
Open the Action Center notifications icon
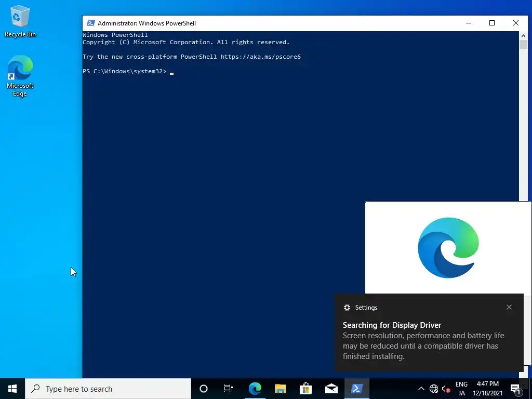(516, 389)
